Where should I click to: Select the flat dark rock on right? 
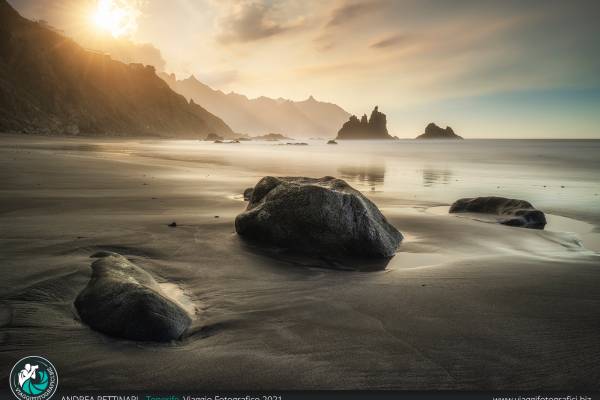pyautogui.click(x=498, y=210)
